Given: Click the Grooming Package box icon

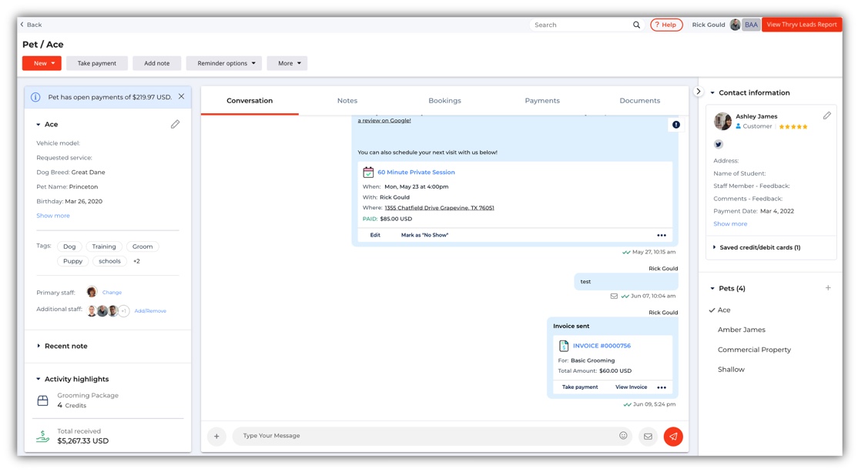Looking at the screenshot, I should 42,401.
